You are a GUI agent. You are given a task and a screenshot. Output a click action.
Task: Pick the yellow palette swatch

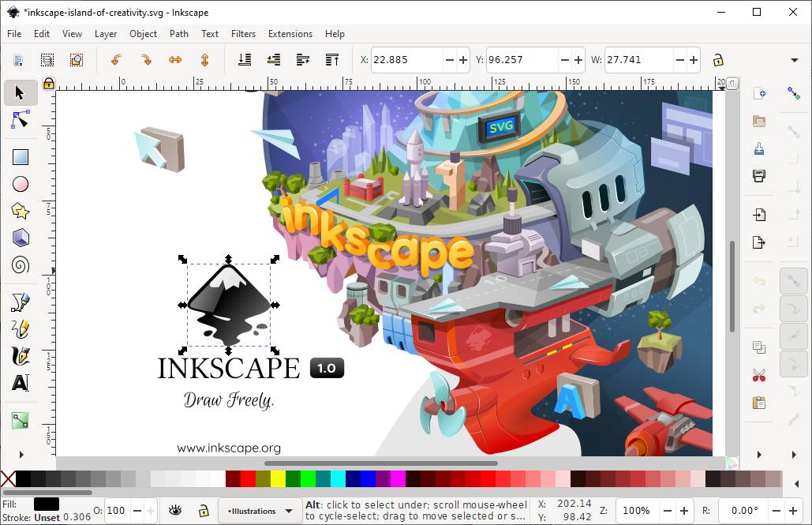click(278, 479)
